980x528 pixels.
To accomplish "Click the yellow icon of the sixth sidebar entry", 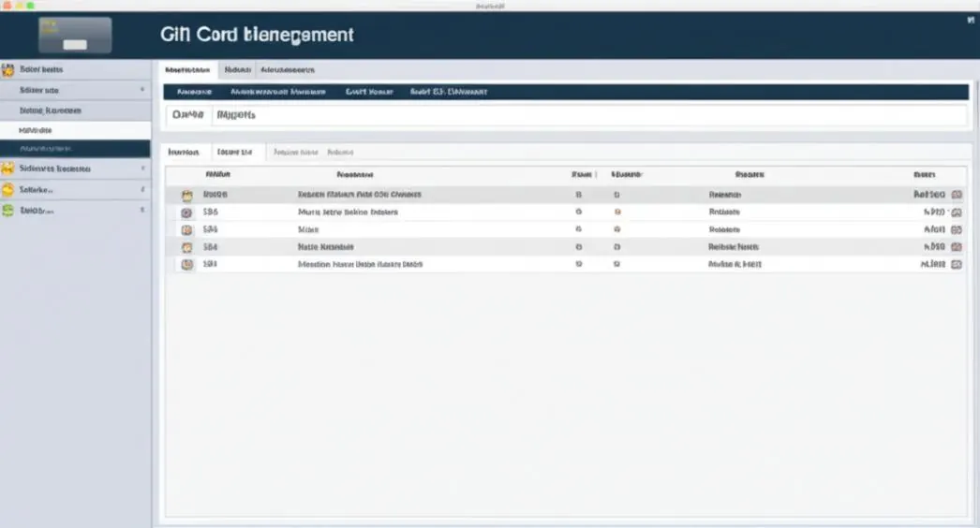I will (7, 169).
